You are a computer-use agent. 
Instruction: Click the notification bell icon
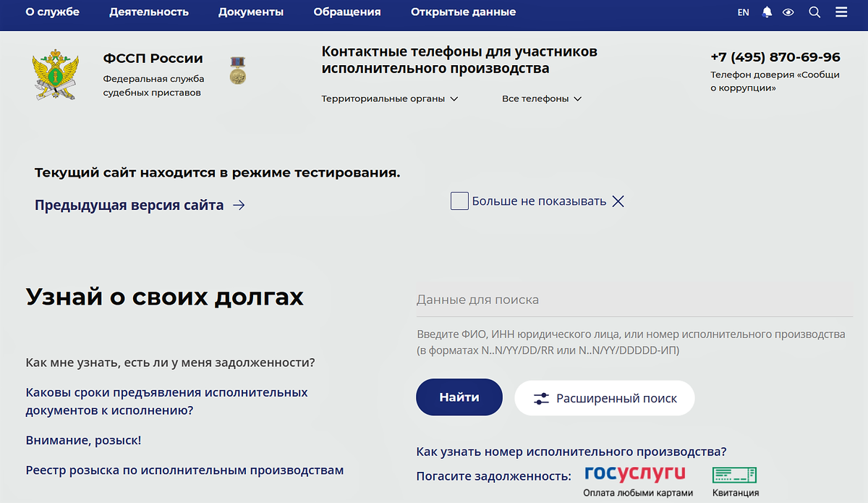[767, 12]
